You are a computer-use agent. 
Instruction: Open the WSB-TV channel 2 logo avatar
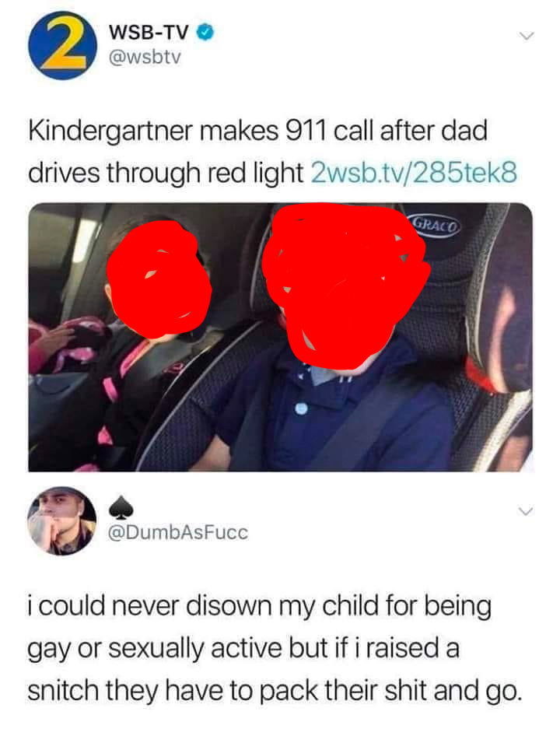62,46
